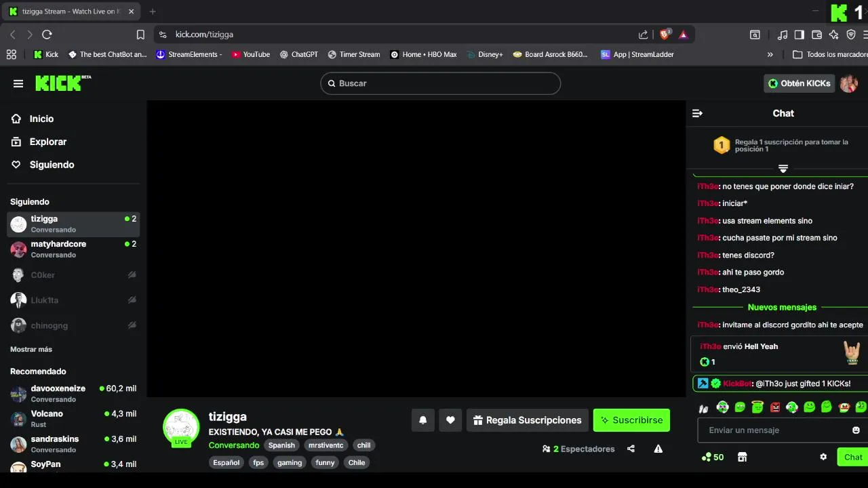868x488 pixels.
Task: Click the share page icon in address bar
Action: tap(643, 35)
